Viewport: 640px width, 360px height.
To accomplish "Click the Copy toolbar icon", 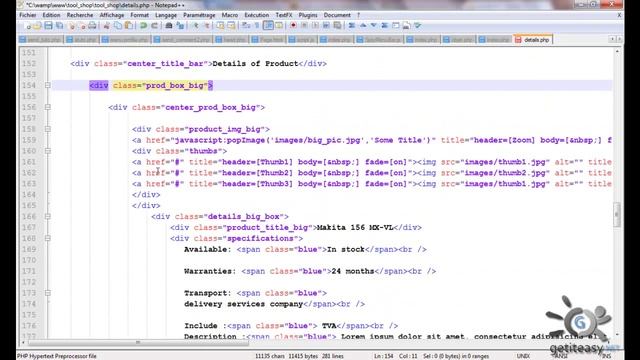I will (118, 26).
